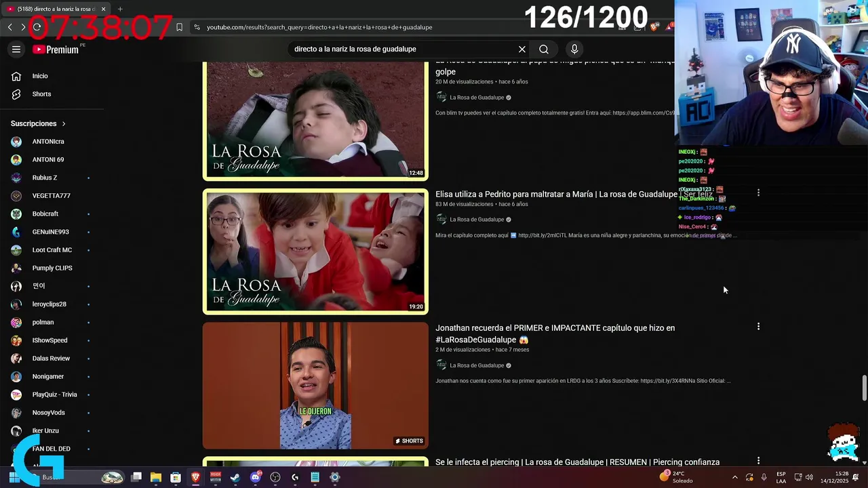Open Pumply CLIPS in subscriptions
The image size is (868, 488).
pyautogui.click(x=52, y=268)
